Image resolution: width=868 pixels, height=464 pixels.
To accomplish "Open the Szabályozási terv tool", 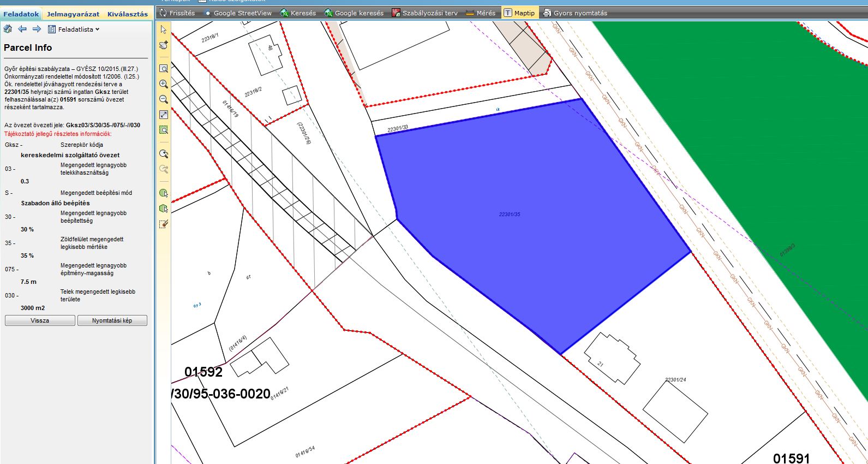I will (425, 13).
